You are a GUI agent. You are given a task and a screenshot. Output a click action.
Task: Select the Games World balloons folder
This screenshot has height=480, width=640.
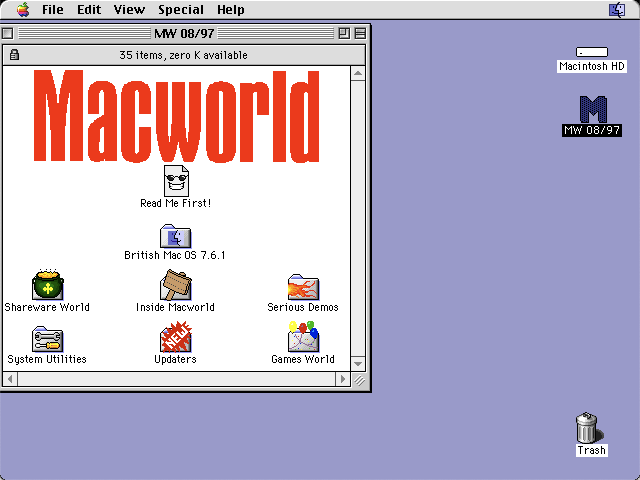point(303,337)
